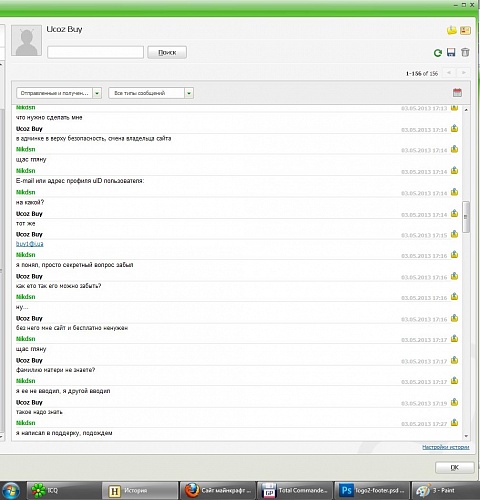Click message icon beside 17:27 timestamp
Screen dimensions: 480x500
point(454,423)
